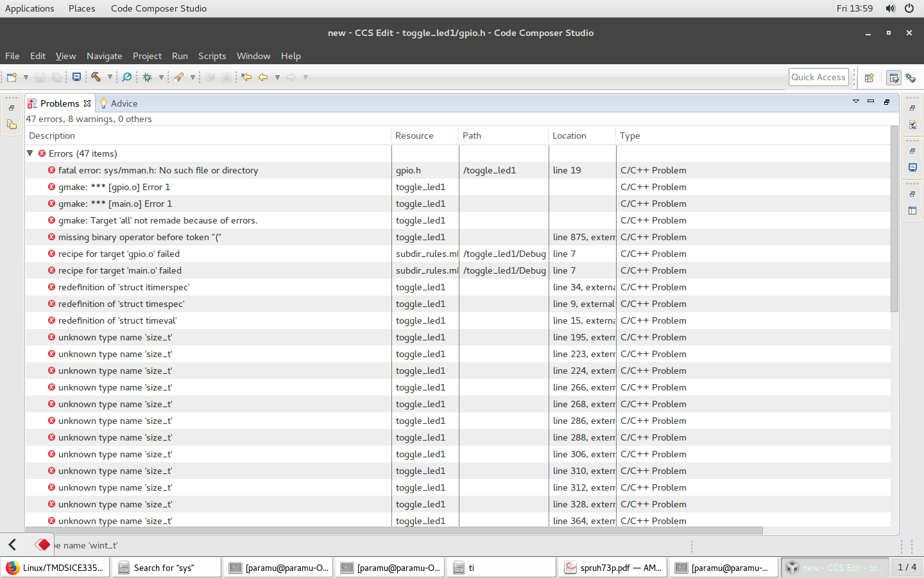This screenshot has height=578, width=924.
Task: Open the Project menu
Action: point(147,56)
